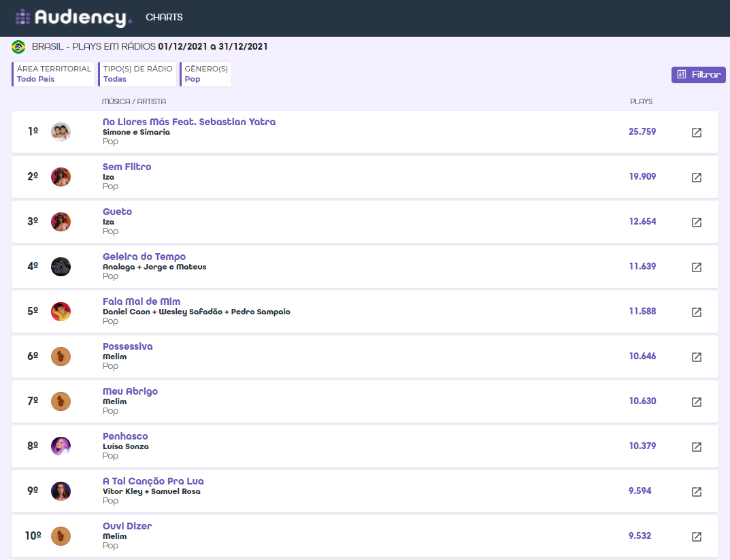Open song Geleira do Tempo

point(144,257)
